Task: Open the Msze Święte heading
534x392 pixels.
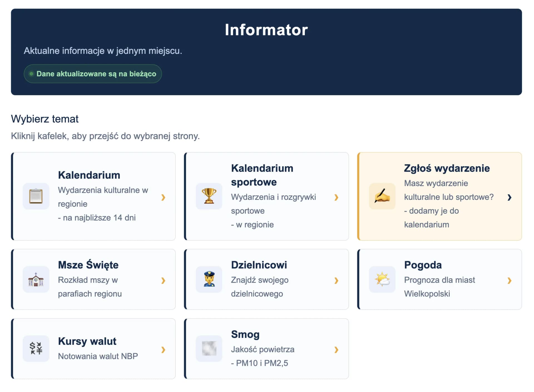Action: tap(88, 264)
